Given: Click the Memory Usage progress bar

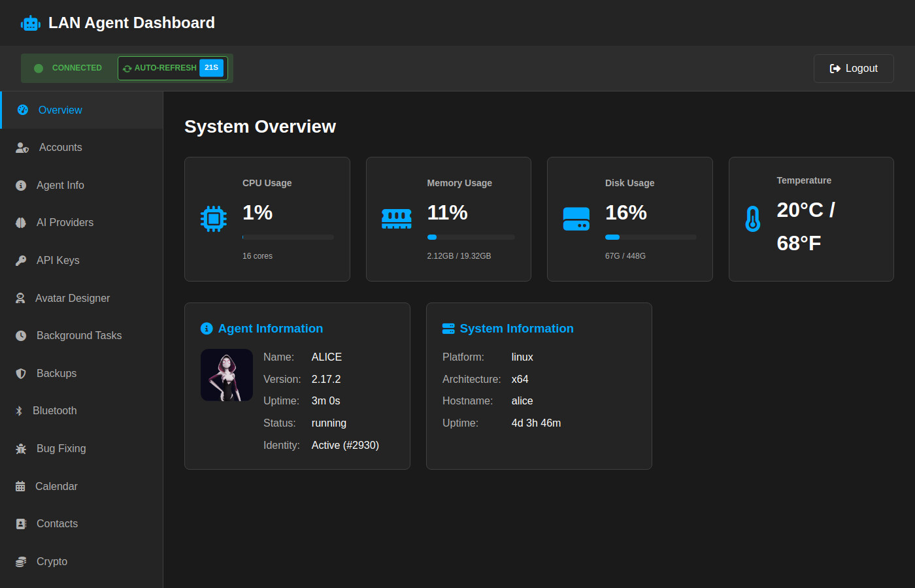Looking at the screenshot, I should click(471, 237).
